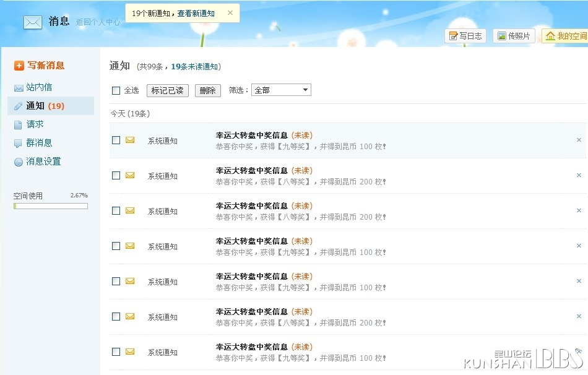
Task: Click the delete (删除) button
Action: click(207, 90)
